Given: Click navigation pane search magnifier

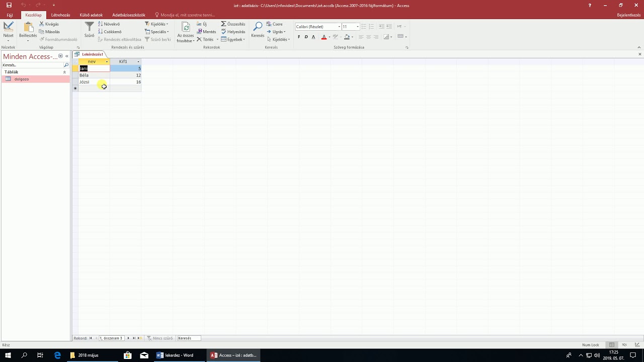Looking at the screenshot, I should pos(66,65).
